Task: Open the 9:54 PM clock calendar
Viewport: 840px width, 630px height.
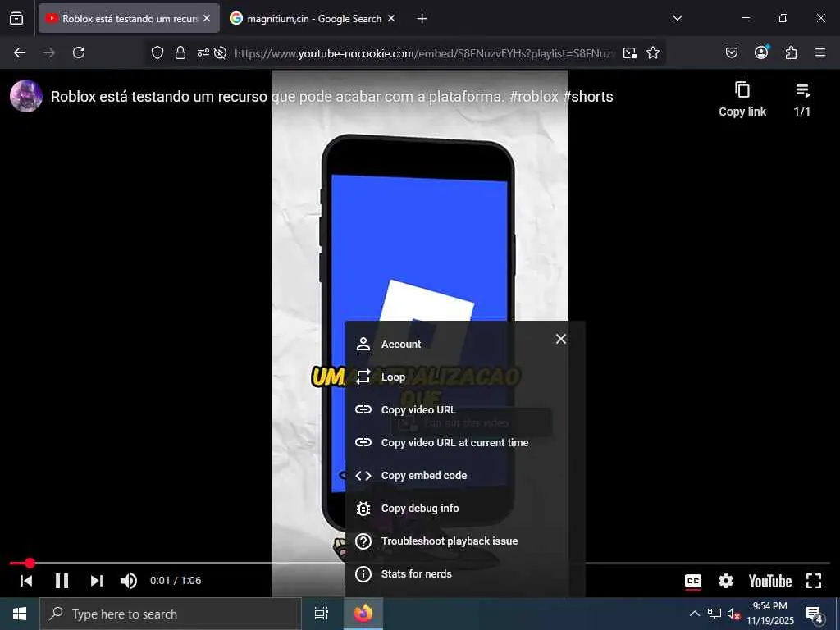Action: click(770, 614)
